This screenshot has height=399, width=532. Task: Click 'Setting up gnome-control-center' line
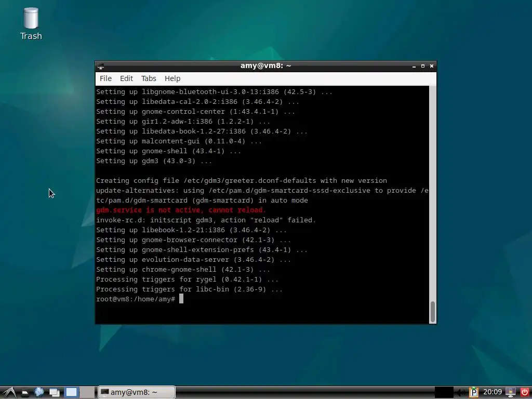pyautogui.click(x=195, y=111)
